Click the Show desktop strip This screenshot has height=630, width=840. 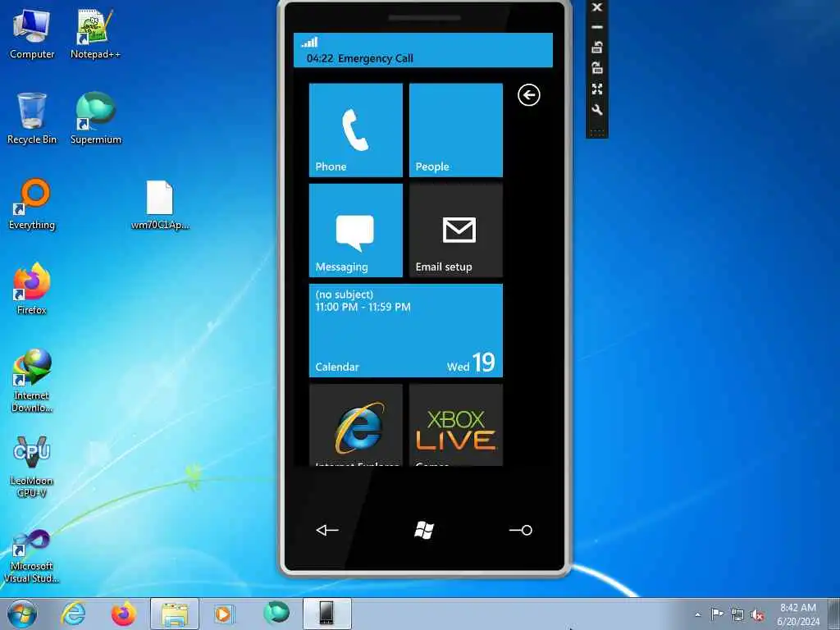(x=834, y=614)
